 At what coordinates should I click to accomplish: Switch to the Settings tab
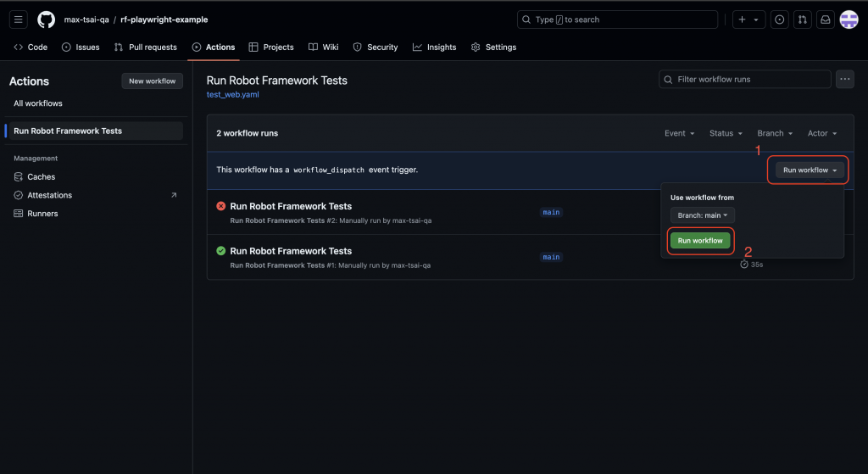click(494, 47)
